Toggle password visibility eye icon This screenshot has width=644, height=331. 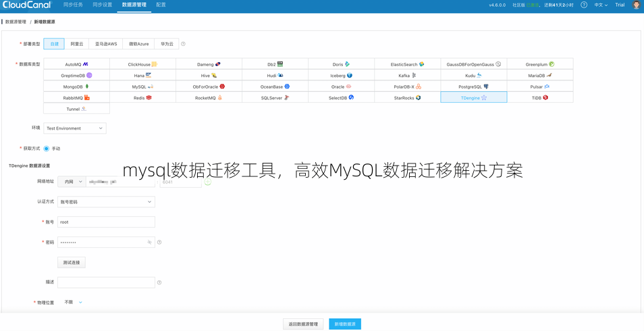point(149,243)
